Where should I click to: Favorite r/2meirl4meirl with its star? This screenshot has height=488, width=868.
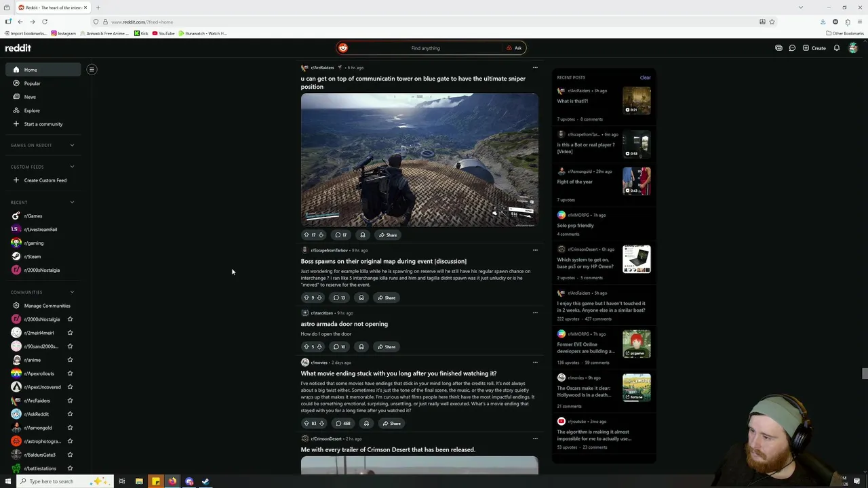pyautogui.click(x=70, y=333)
